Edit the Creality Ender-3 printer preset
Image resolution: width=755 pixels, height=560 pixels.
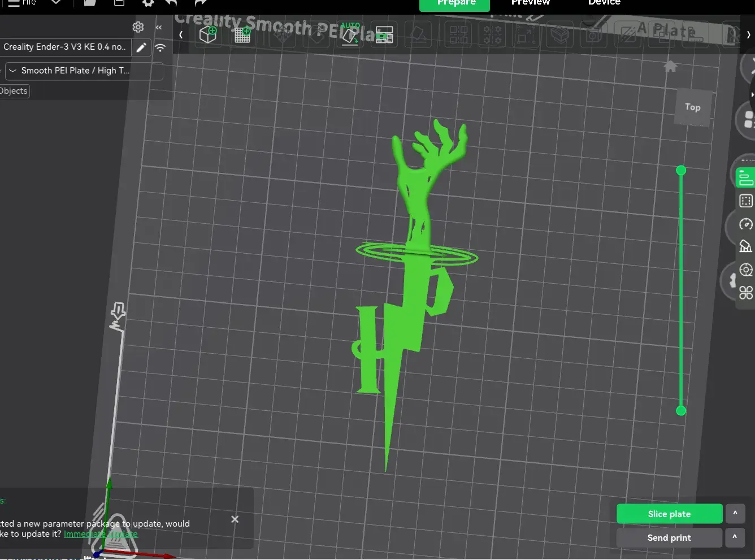click(141, 47)
